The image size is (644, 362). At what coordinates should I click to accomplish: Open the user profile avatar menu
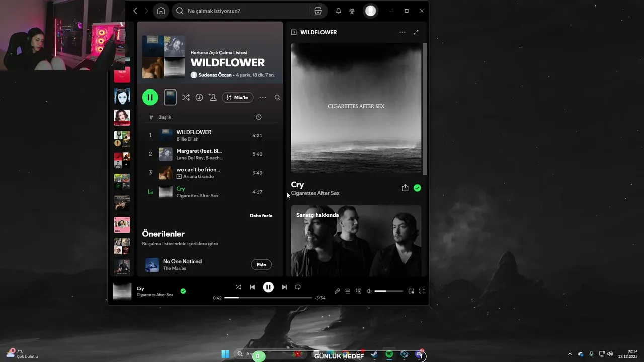(x=370, y=11)
